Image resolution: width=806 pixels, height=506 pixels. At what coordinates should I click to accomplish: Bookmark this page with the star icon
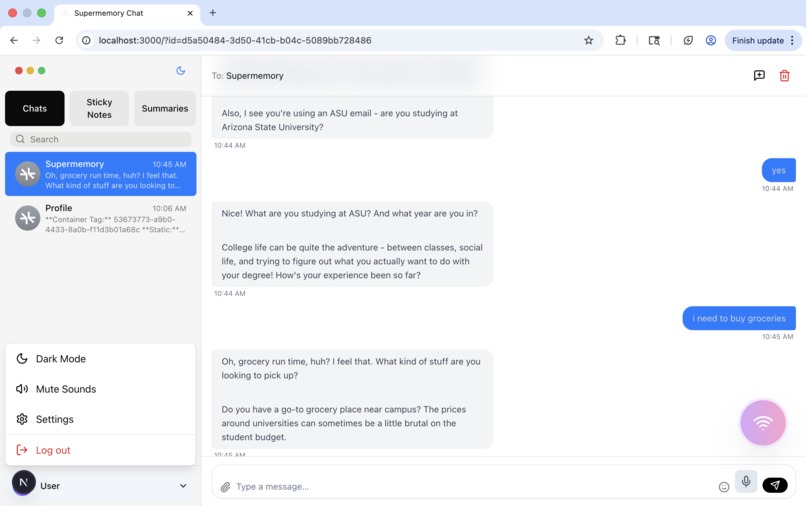[x=589, y=40]
